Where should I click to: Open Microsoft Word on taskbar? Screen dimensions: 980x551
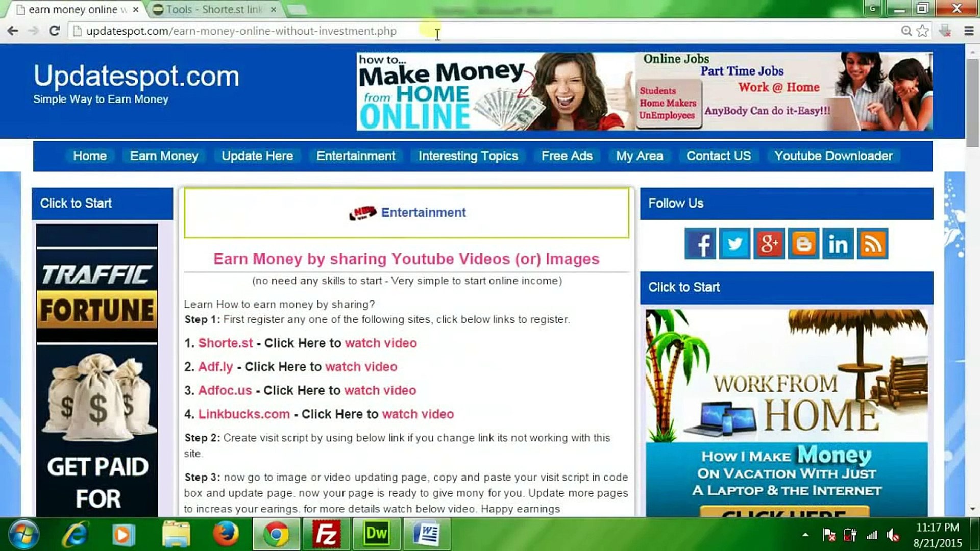pyautogui.click(x=427, y=535)
